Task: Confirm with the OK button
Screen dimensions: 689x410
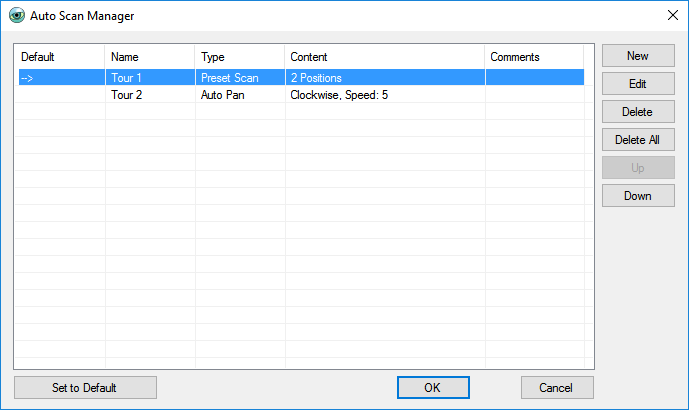Action: 433,388
